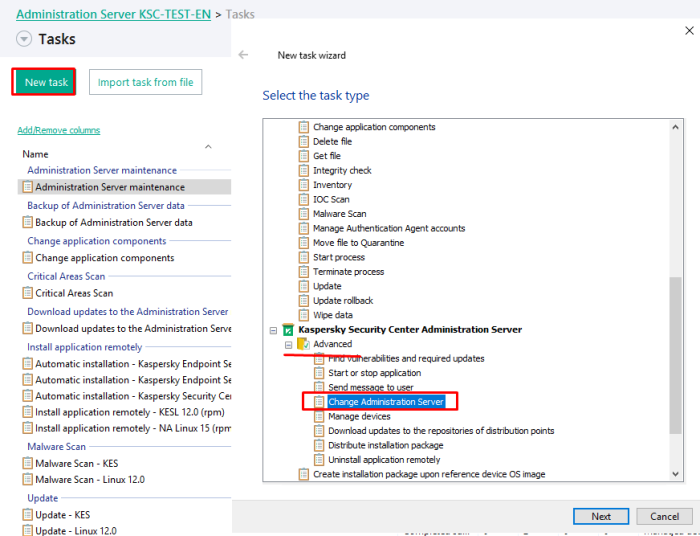This screenshot has height=536, width=700.
Task: Click the New task button
Action: 44,82
